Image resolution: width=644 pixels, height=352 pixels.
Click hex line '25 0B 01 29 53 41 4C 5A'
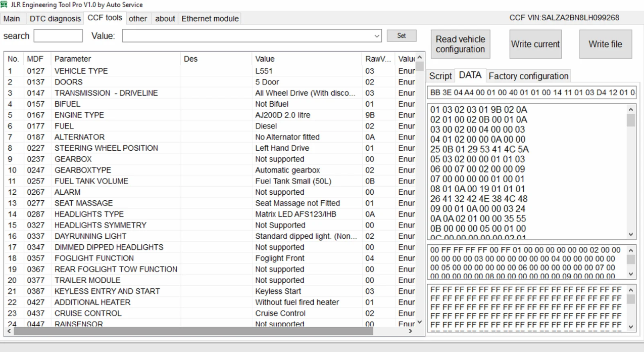click(x=479, y=149)
